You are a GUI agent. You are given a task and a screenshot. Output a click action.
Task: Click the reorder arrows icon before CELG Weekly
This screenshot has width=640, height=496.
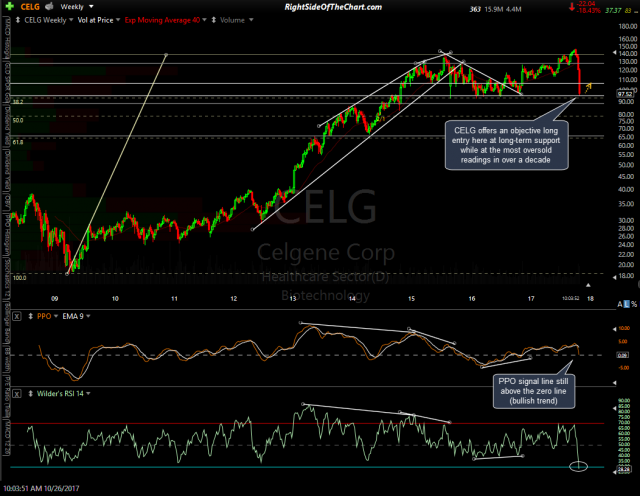click(18, 20)
